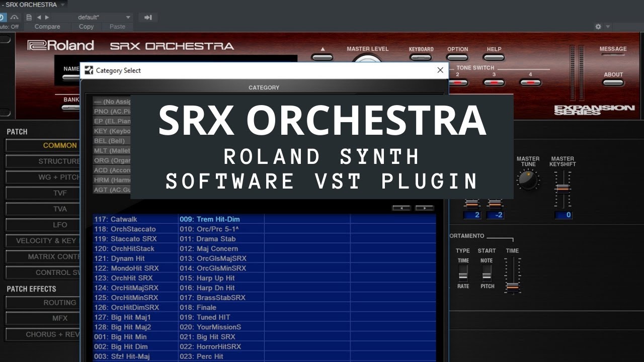Select patch 011: Drama Stab
The width and height of the screenshot is (644, 362).
[221, 239]
